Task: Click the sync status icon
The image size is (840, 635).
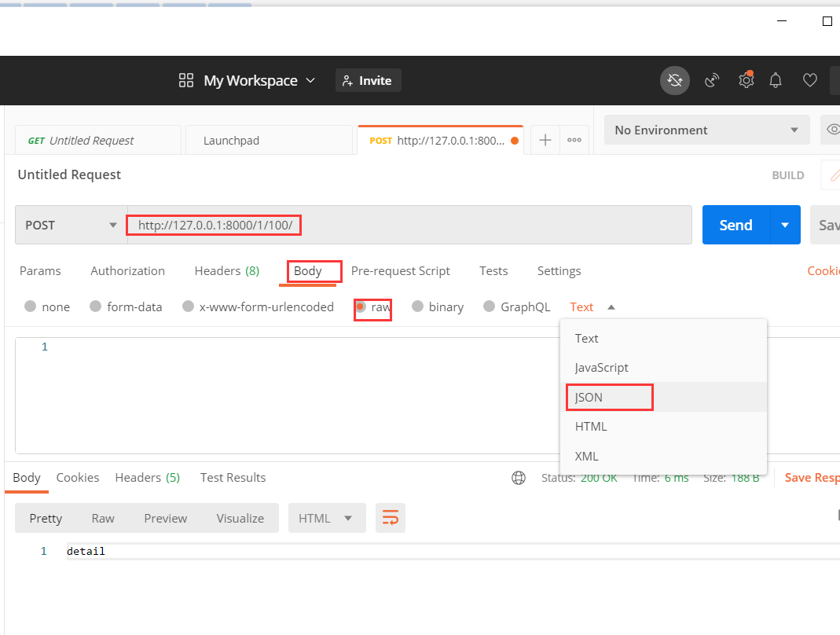Action: pos(674,80)
